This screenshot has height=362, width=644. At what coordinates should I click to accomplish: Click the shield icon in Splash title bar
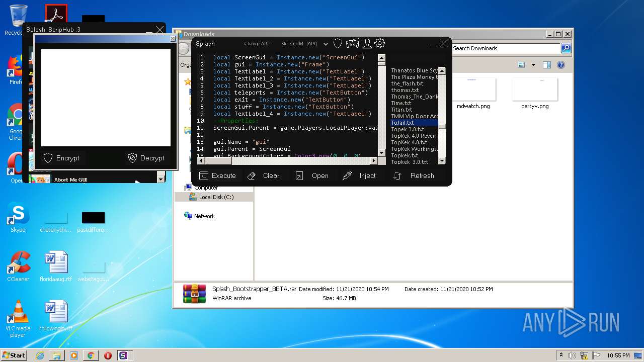pyautogui.click(x=338, y=44)
